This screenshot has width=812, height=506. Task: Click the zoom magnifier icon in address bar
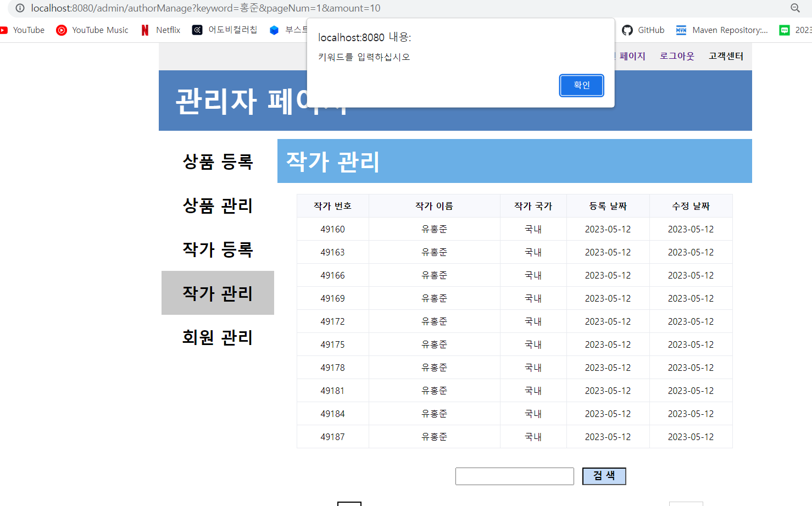[x=795, y=8]
